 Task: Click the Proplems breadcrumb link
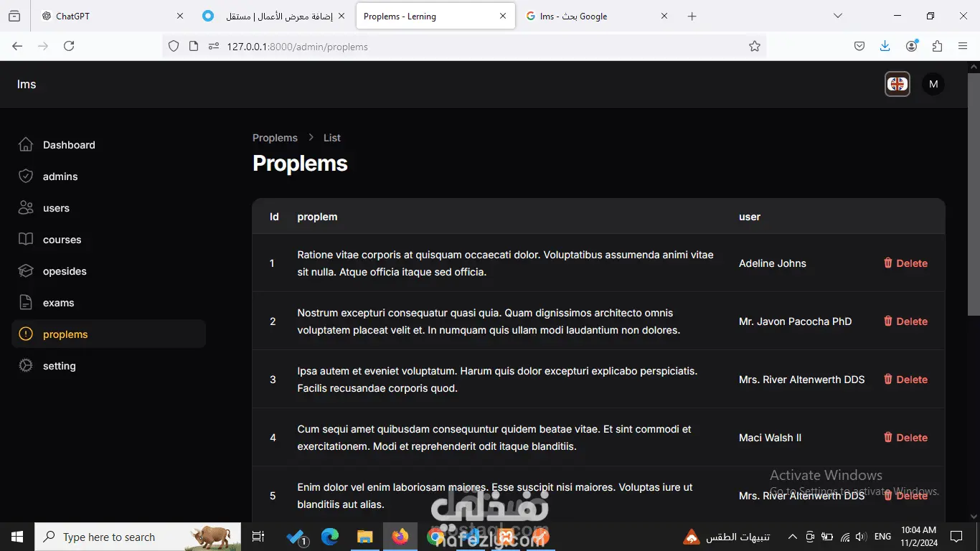(275, 138)
